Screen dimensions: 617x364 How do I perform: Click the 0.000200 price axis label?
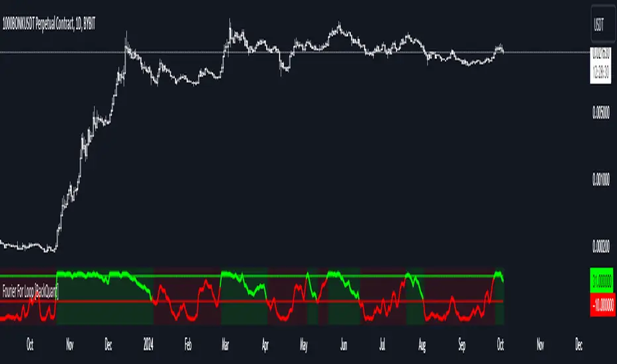click(601, 246)
